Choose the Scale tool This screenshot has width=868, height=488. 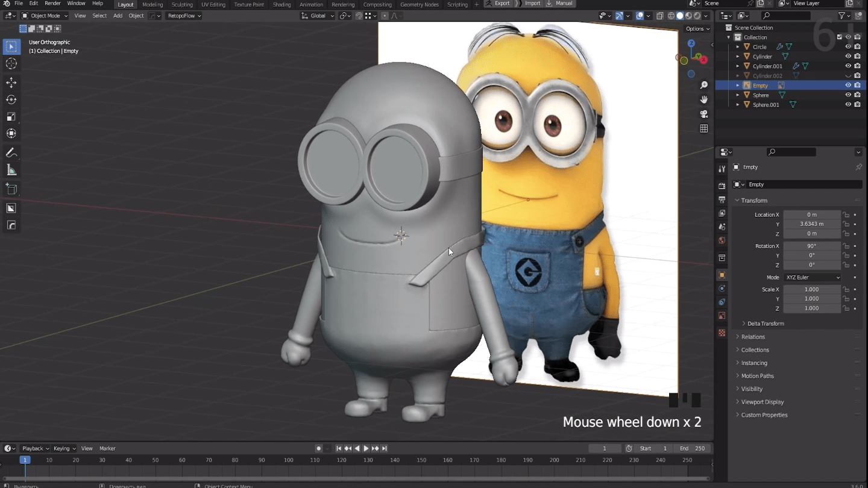tap(11, 117)
